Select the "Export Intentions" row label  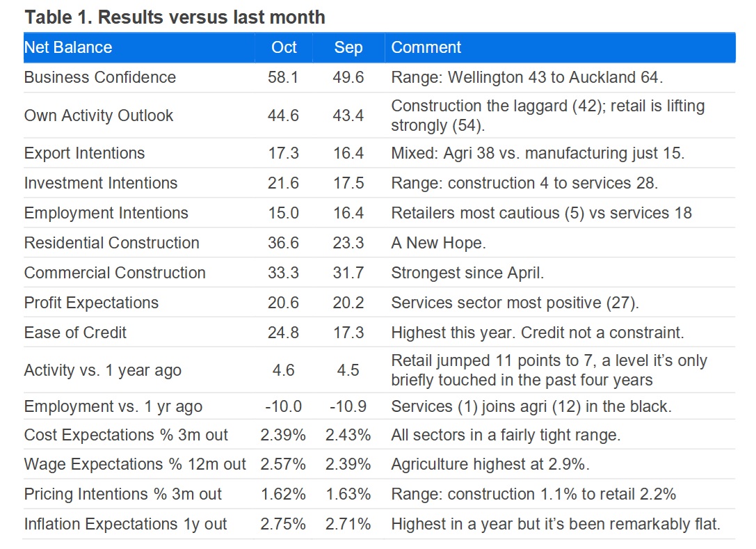tap(85, 153)
